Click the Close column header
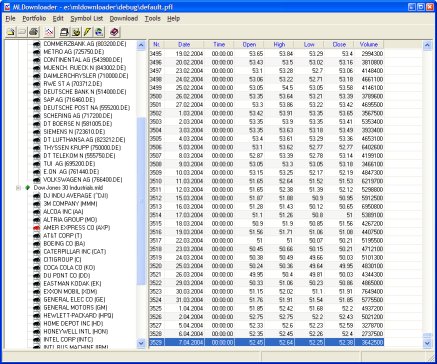 [x=339, y=44]
